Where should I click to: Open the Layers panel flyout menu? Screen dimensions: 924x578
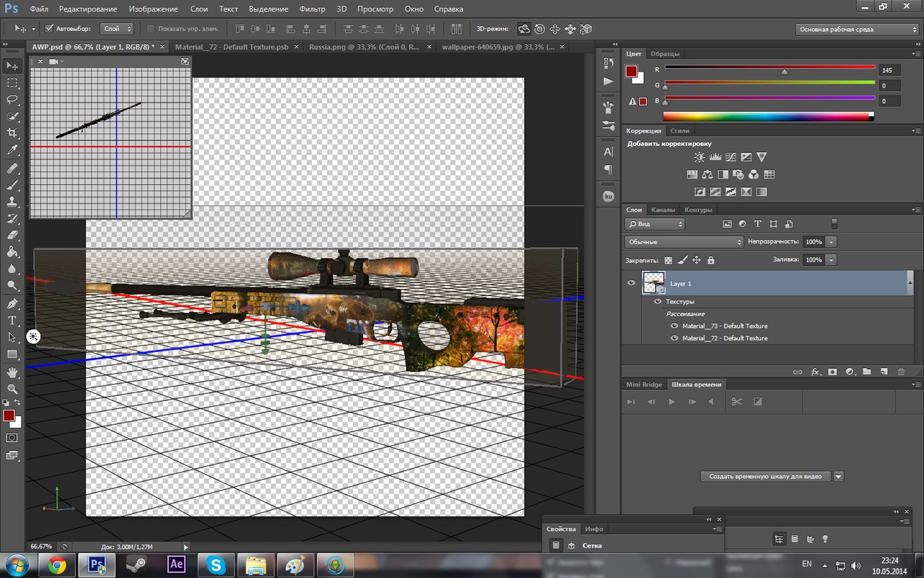[x=916, y=210]
